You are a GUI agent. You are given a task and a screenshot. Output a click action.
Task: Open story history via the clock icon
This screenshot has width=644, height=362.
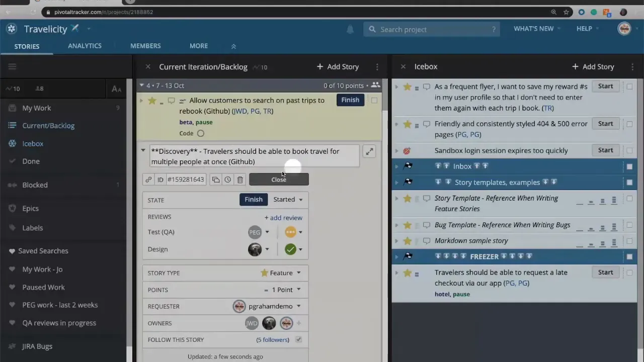point(227,179)
